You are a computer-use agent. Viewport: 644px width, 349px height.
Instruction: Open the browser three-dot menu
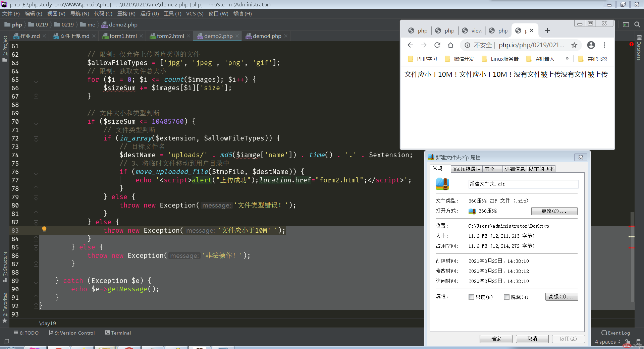[604, 45]
